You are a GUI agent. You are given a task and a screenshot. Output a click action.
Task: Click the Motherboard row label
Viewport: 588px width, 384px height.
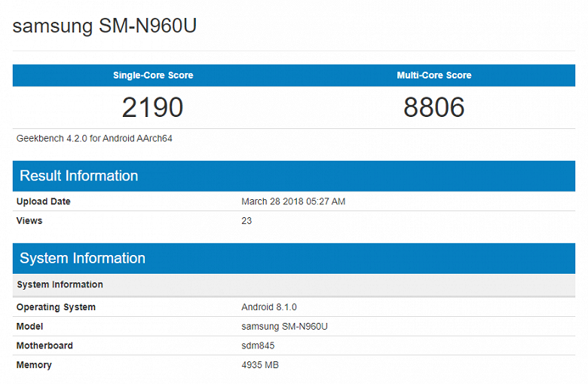coord(44,346)
